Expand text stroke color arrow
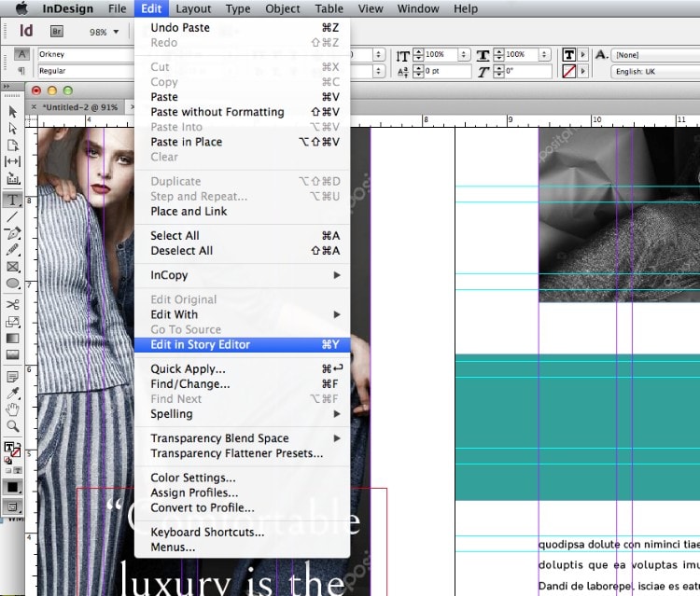700x596 pixels. click(582, 72)
